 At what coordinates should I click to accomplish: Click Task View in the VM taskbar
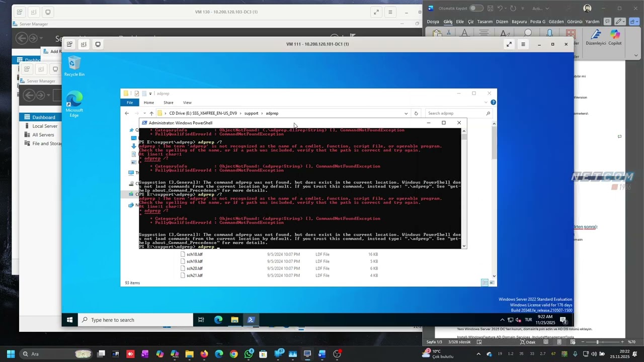(201, 320)
